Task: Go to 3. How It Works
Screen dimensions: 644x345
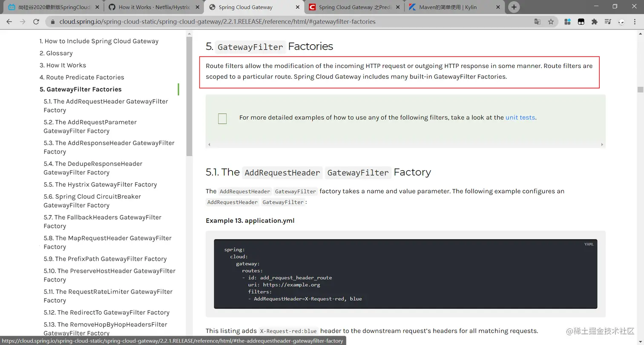Action: coord(63,65)
